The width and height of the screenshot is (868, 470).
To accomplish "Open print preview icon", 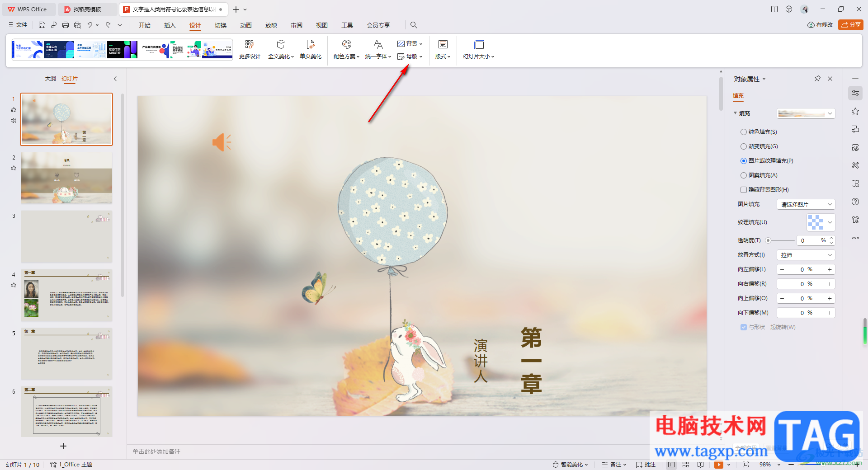I will click(77, 25).
